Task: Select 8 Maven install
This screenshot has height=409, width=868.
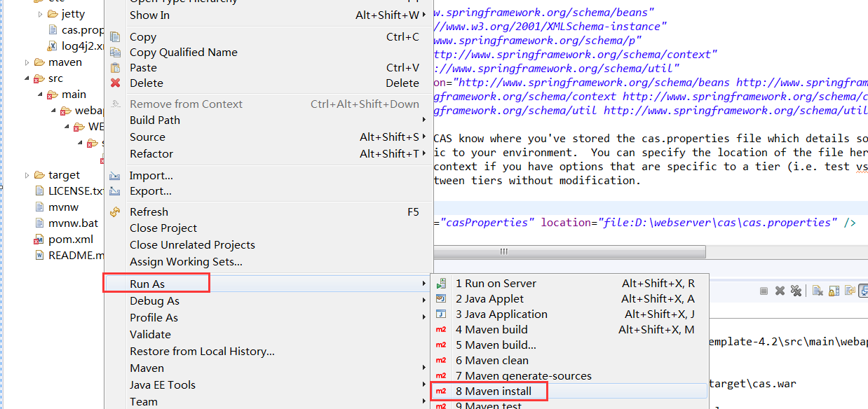Action: (569, 391)
